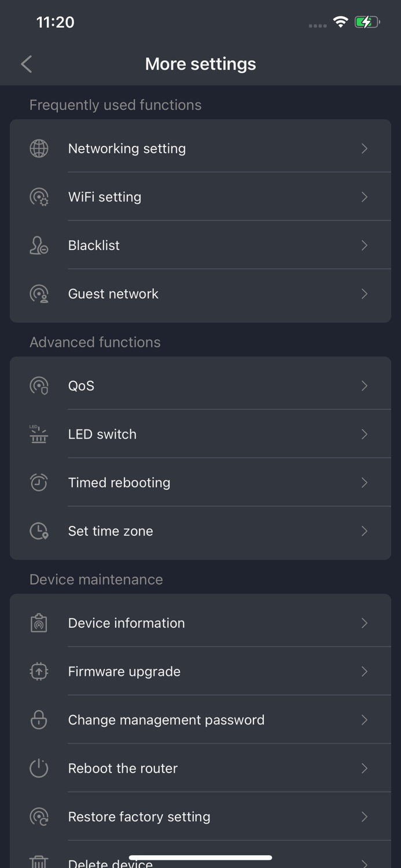The width and height of the screenshot is (401, 868).
Task: Select the Timed rebooting alarm clock icon
Action: click(x=38, y=482)
